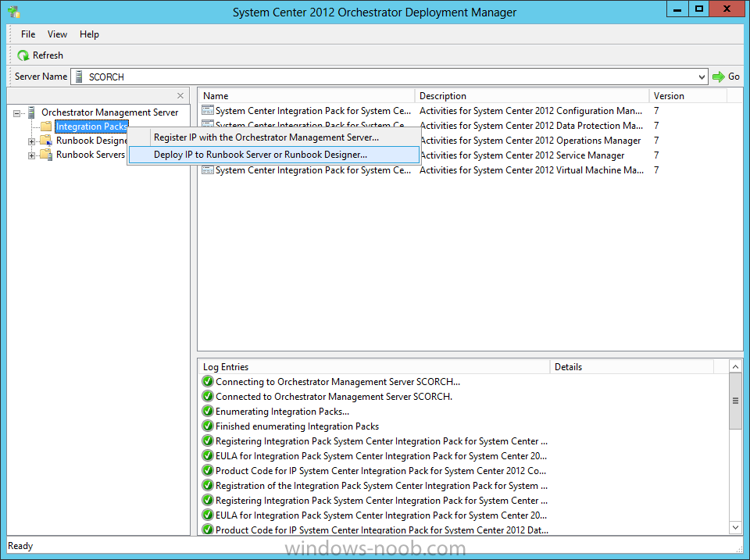Screen dimensions: 750x560
Task: Click into the Server Name SCORCH field
Action: [387, 77]
